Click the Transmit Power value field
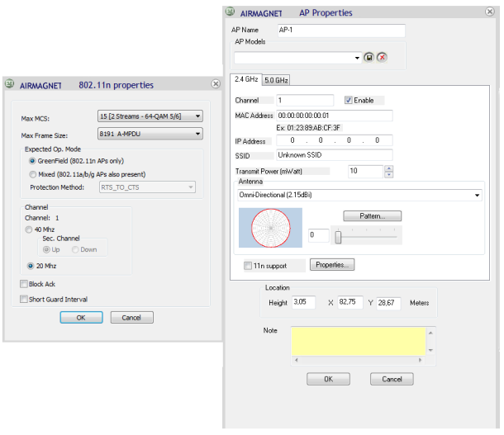 pyautogui.click(x=365, y=171)
